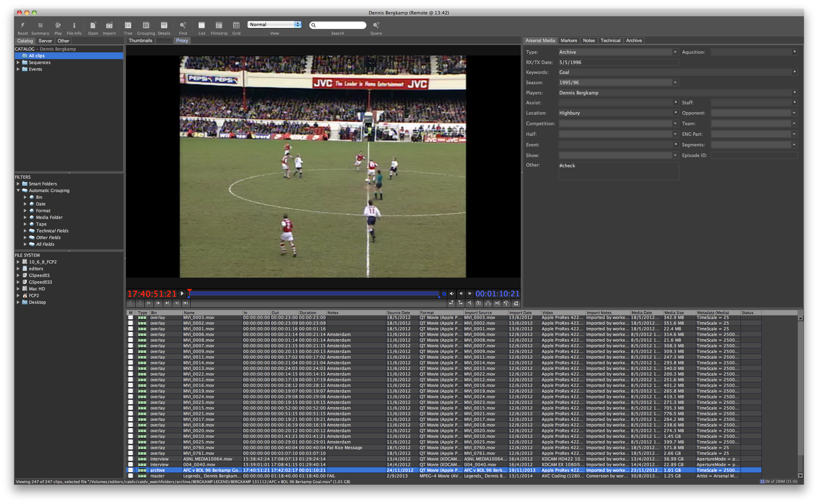Select the Server button in the catalog panel
This screenshot has width=818, height=504.
click(x=45, y=41)
